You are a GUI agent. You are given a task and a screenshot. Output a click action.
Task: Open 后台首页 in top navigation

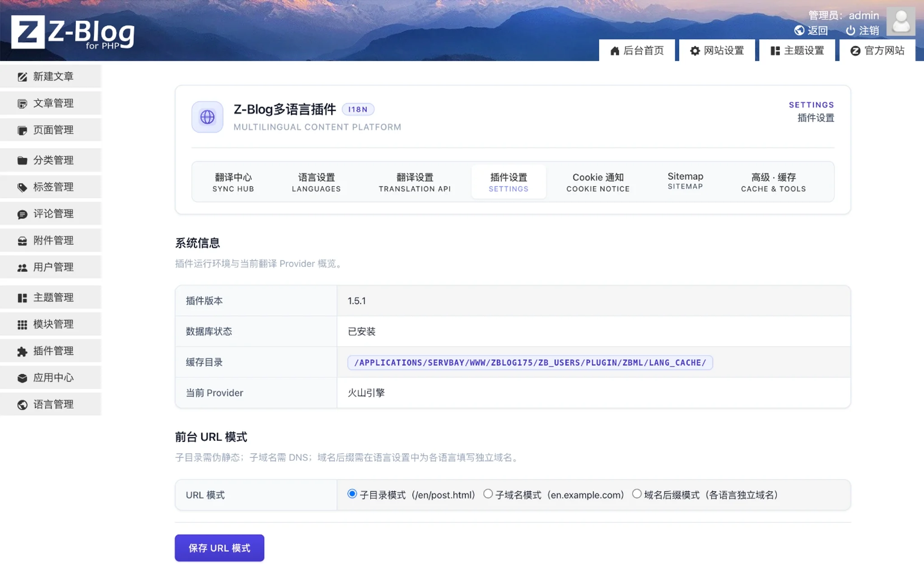point(637,50)
